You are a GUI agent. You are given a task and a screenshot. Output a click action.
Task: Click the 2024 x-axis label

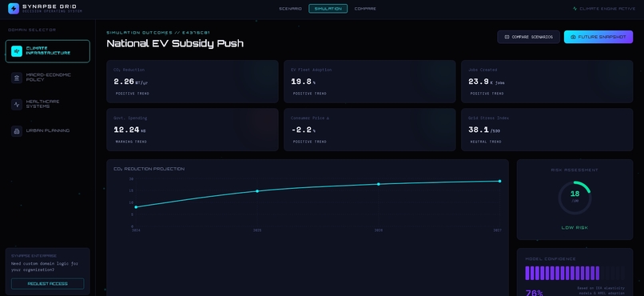pyautogui.click(x=136, y=230)
